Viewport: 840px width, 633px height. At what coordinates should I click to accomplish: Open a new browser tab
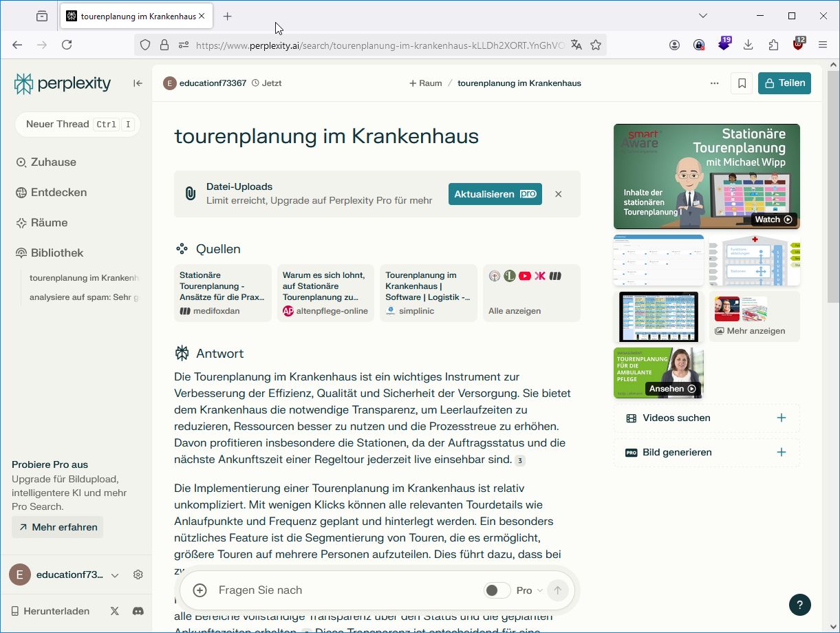tap(228, 16)
